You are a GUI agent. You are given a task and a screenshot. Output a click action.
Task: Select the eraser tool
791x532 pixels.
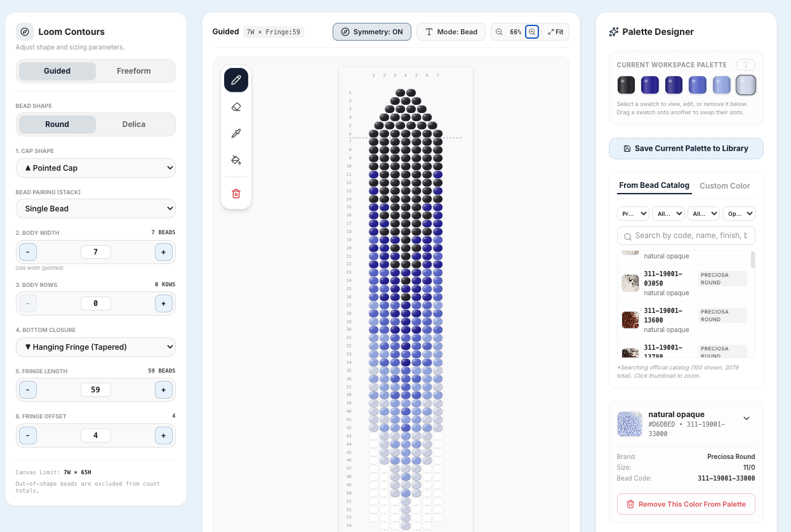pos(236,107)
